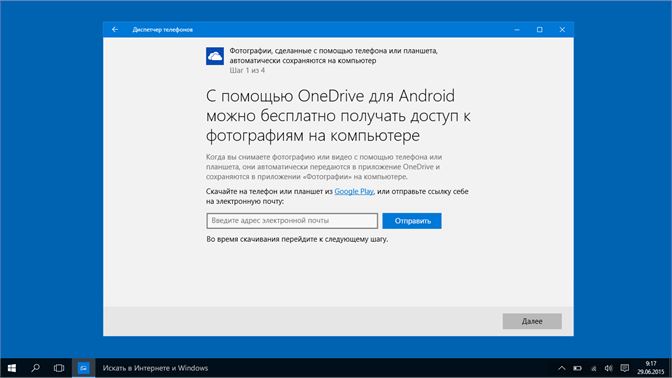Screen dimensions: 672x378
Task: Open the network status tray icon
Action: [594, 368]
